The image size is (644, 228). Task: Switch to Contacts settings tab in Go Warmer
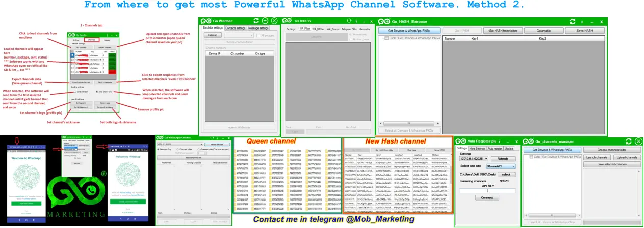coord(236,28)
